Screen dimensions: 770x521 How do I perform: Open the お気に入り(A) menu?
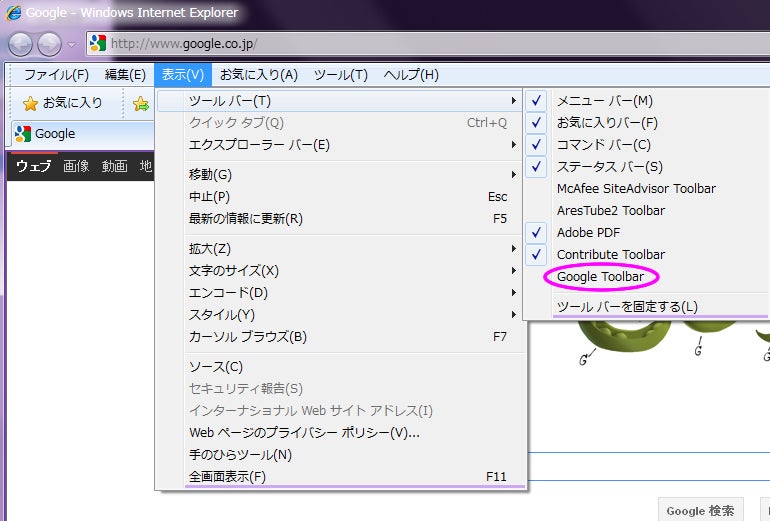[259, 75]
